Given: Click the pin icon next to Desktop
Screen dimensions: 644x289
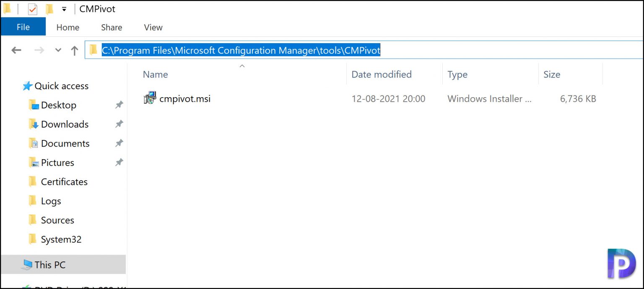Looking at the screenshot, I should click(119, 105).
